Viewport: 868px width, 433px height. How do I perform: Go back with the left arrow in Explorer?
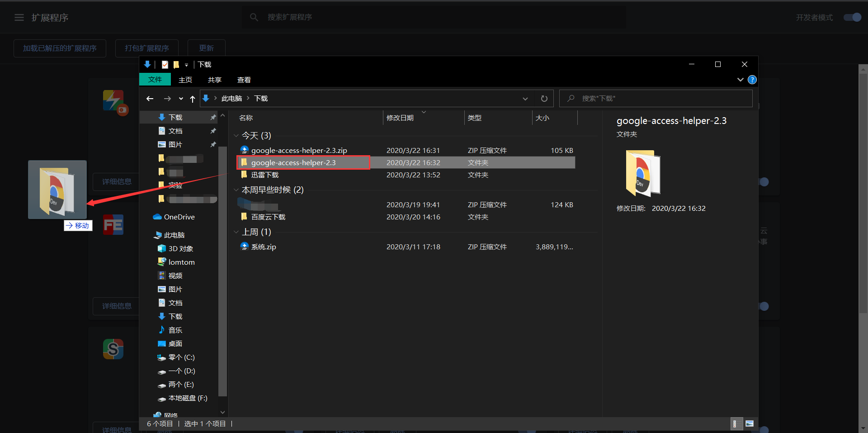(x=150, y=99)
